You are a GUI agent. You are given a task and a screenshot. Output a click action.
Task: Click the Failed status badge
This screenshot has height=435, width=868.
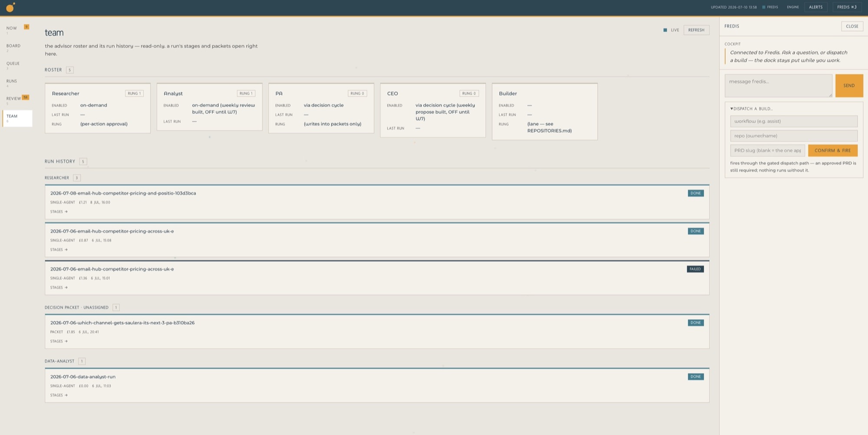click(x=695, y=269)
